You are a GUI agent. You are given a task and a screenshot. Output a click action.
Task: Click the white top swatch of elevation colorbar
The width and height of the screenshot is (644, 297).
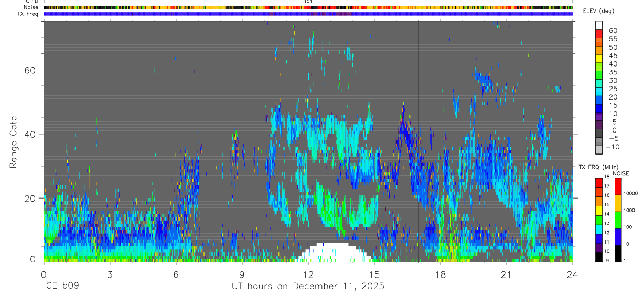click(599, 25)
